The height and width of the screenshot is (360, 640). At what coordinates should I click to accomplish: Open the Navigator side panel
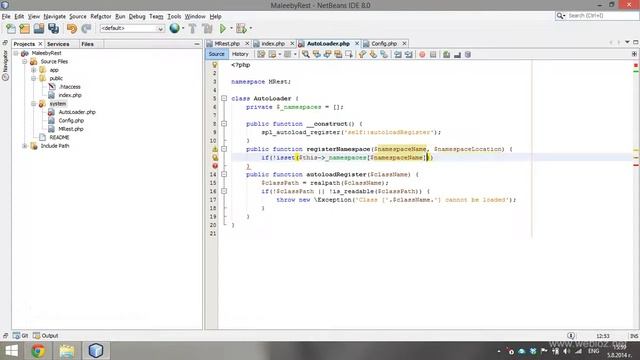point(5,65)
